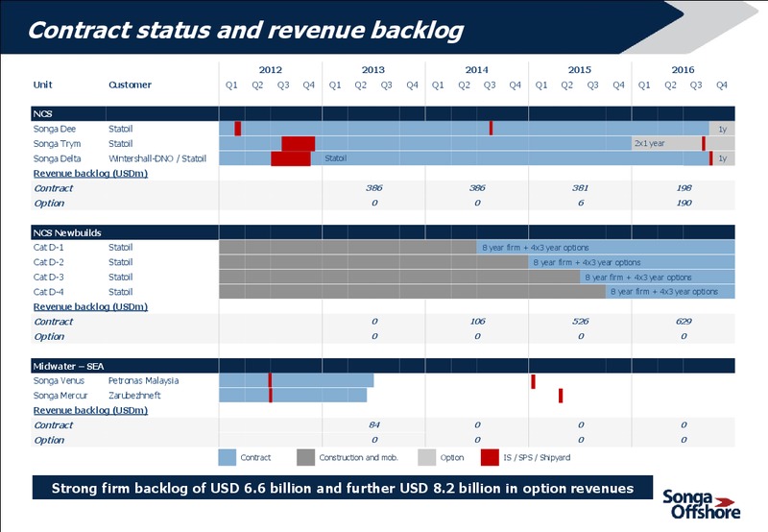The height and width of the screenshot is (532, 768).
Task: Click the 1y option on Songa Dee
Action: click(x=722, y=129)
